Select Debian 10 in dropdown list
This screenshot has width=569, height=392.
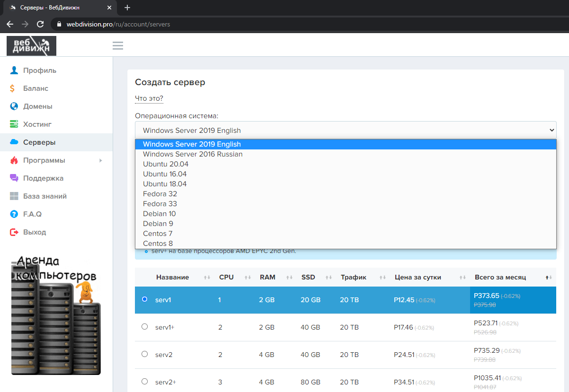coord(159,214)
